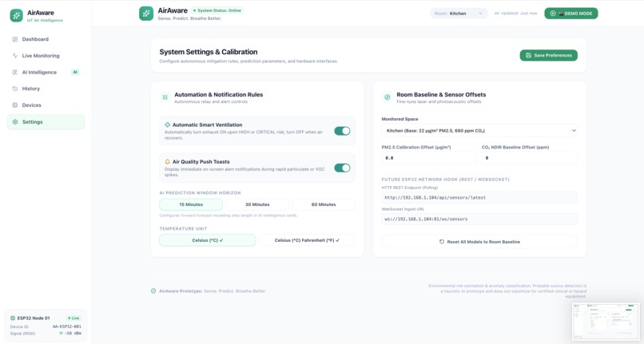The width and height of the screenshot is (644, 344).
Task: Open the Room: Kitchen dropdown in header
Action: point(459,14)
